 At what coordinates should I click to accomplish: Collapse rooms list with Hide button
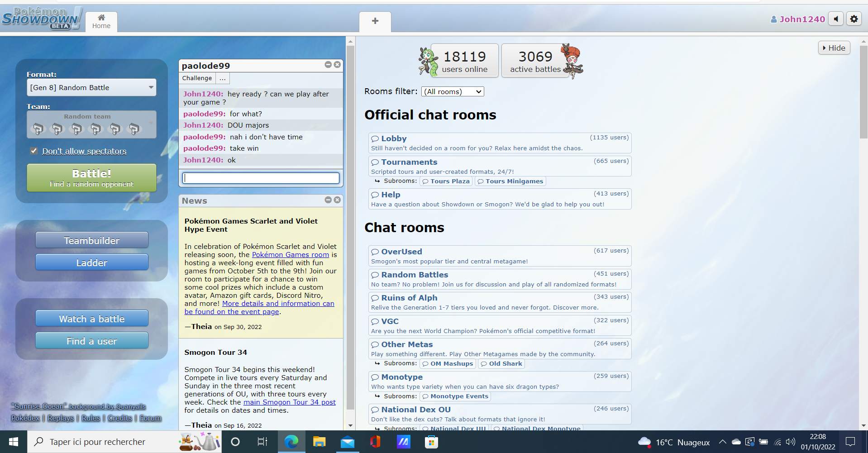834,48
